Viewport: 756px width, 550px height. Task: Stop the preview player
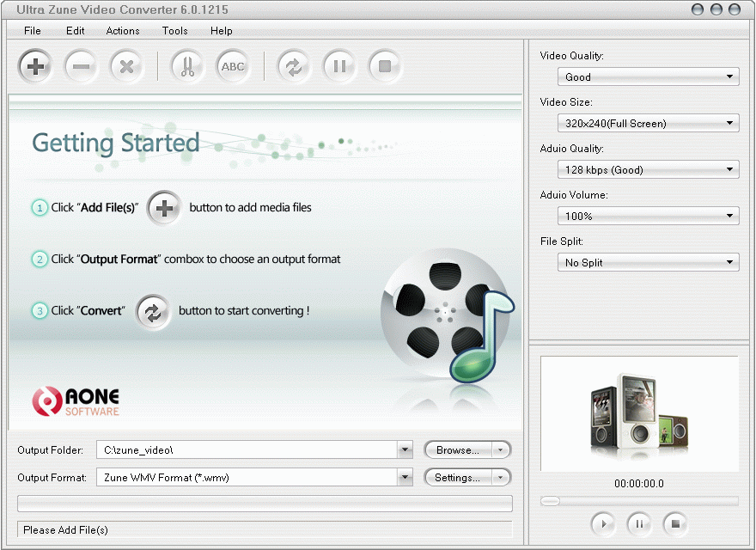pyautogui.click(x=675, y=523)
